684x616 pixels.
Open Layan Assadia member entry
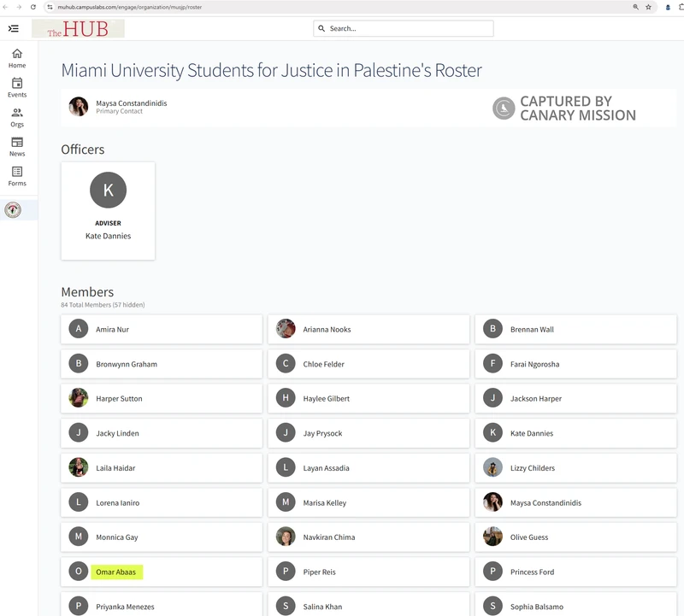coord(369,468)
